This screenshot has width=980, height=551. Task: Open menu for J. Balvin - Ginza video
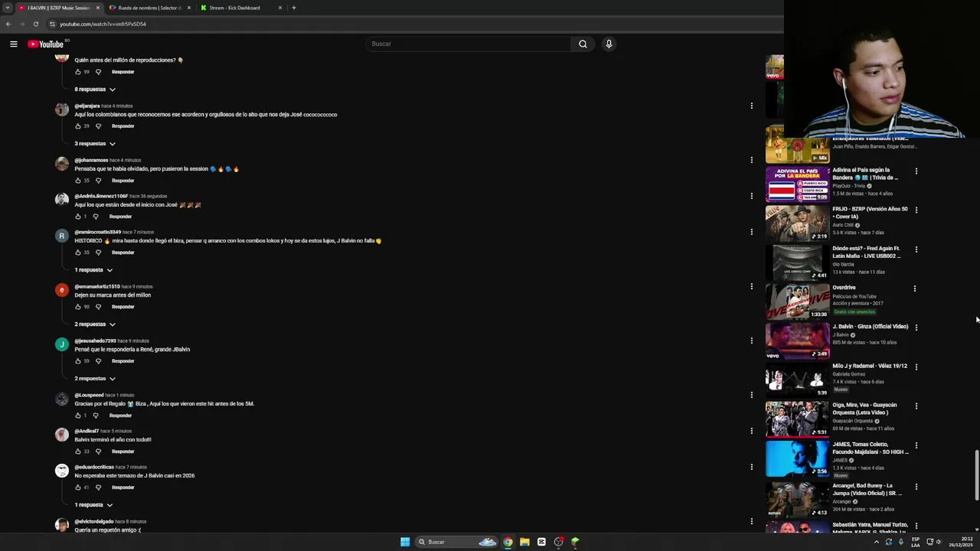pos(916,328)
